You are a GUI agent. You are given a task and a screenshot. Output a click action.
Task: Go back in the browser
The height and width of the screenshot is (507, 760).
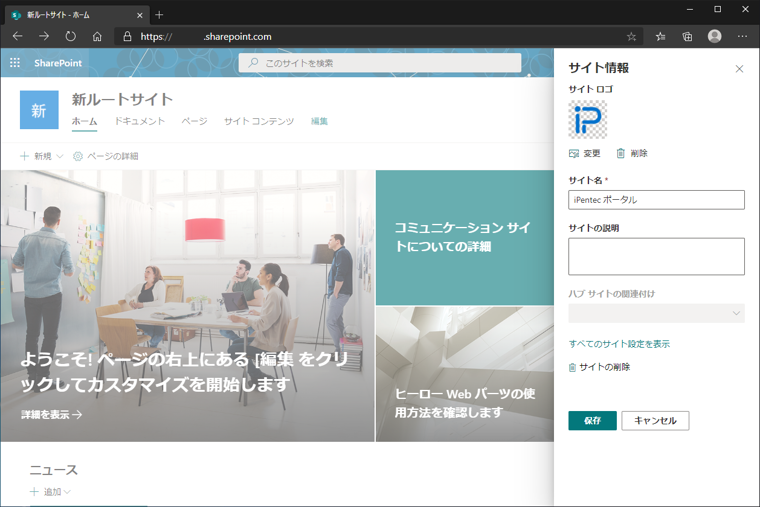[17, 36]
